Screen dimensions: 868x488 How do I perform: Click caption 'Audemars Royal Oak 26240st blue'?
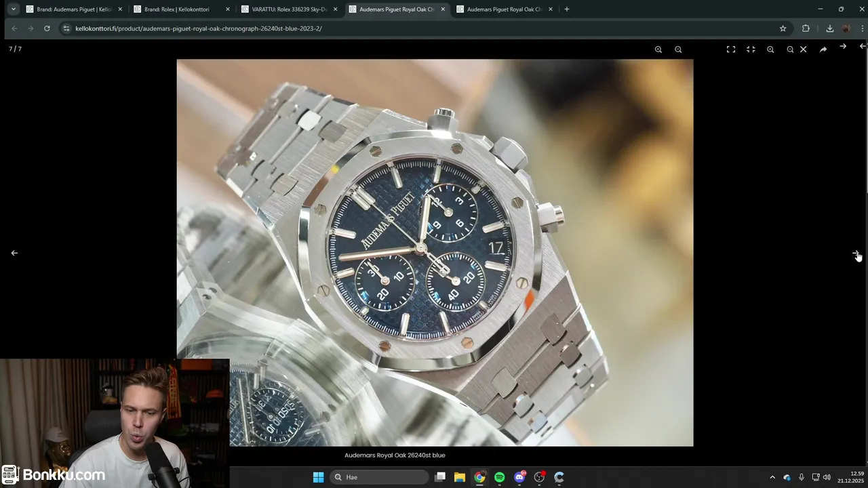click(395, 455)
